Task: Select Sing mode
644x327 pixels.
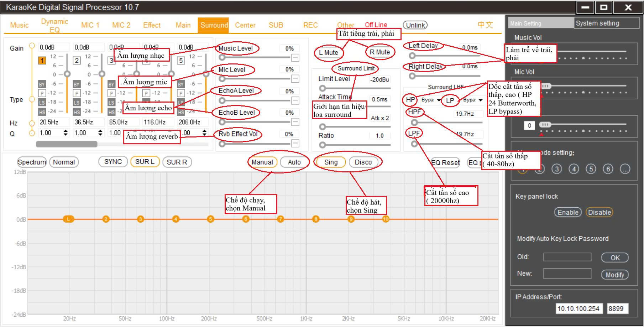Action: (x=331, y=162)
